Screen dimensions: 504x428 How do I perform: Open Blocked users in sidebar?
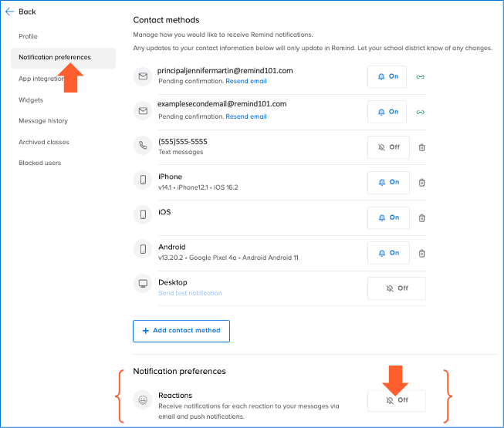coord(40,163)
